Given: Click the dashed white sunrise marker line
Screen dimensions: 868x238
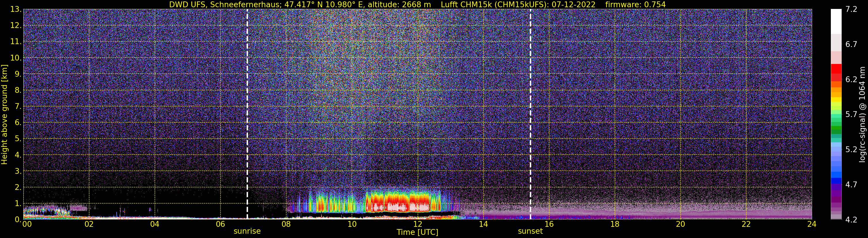Looking at the screenshot, I should coord(247,114).
